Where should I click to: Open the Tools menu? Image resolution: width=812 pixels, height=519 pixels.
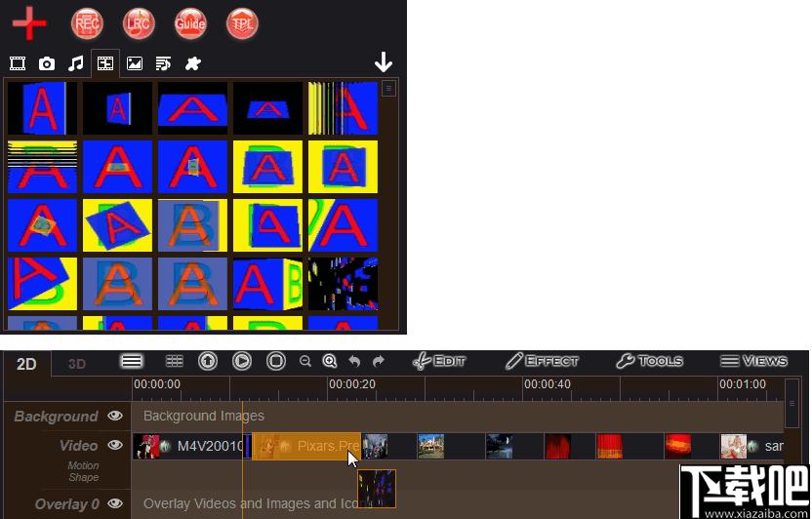coord(649,361)
